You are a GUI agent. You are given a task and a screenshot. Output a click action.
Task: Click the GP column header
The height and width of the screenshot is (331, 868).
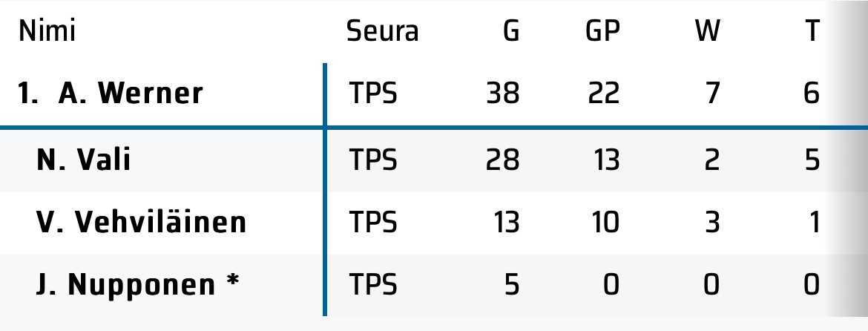click(x=602, y=32)
